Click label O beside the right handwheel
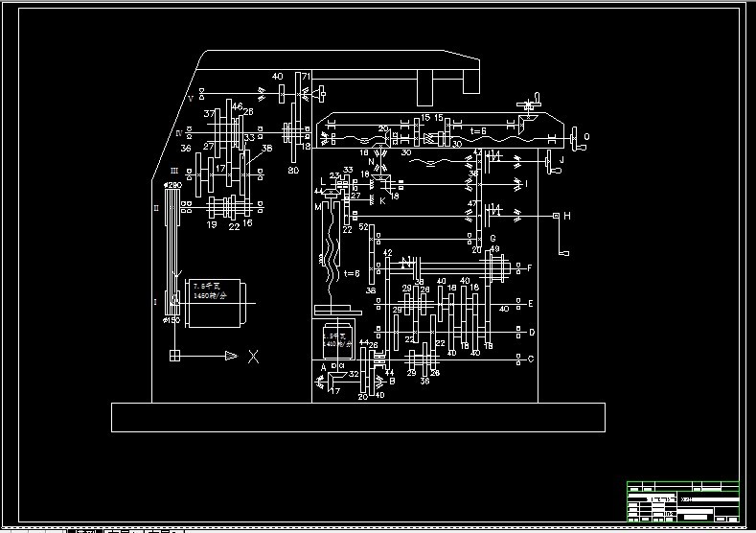Viewport: 756px width, 533px height. [586, 136]
